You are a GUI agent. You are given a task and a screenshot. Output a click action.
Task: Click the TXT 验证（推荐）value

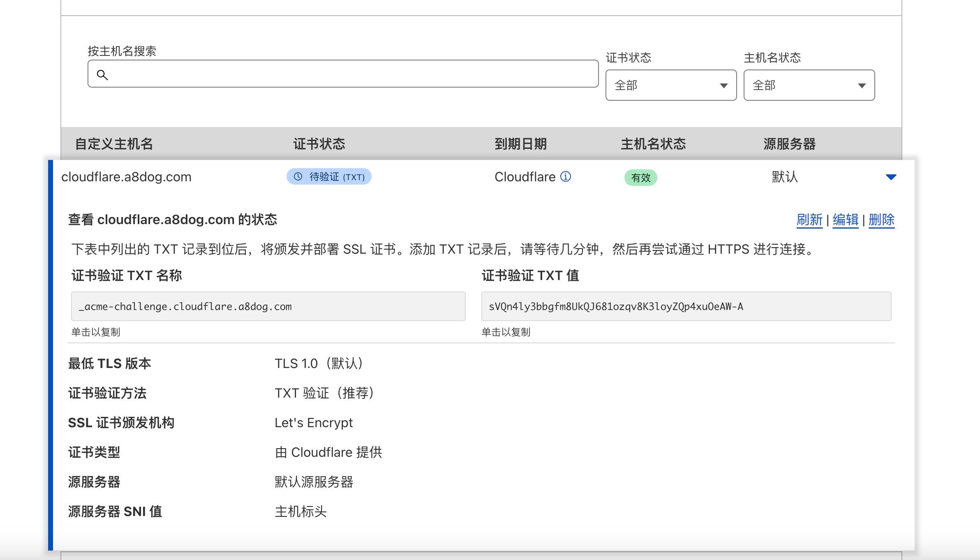pos(326,393)
